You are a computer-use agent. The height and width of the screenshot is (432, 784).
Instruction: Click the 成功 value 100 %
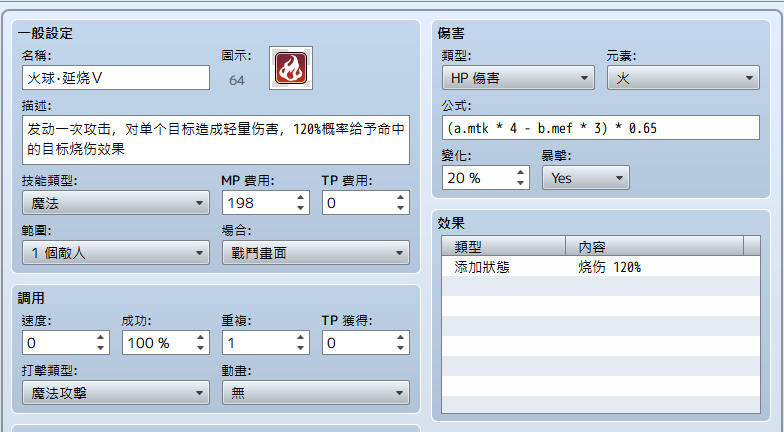(148, 343)
